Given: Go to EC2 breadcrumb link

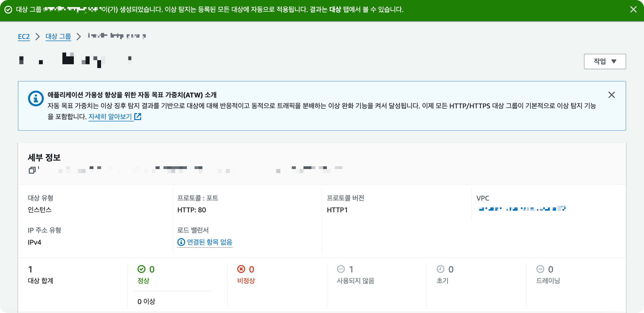Looking at the screenshot, I should coord(24,36).
